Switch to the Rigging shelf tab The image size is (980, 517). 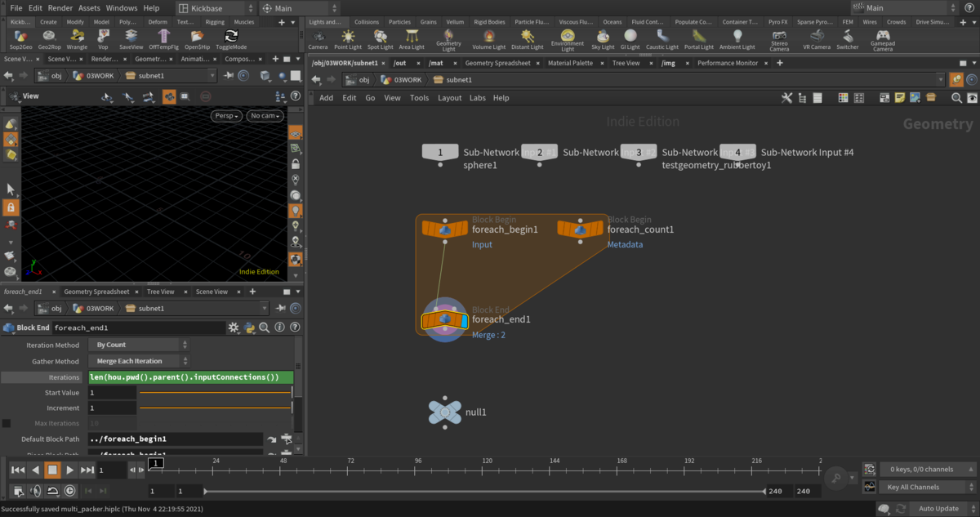pos(215,22)
